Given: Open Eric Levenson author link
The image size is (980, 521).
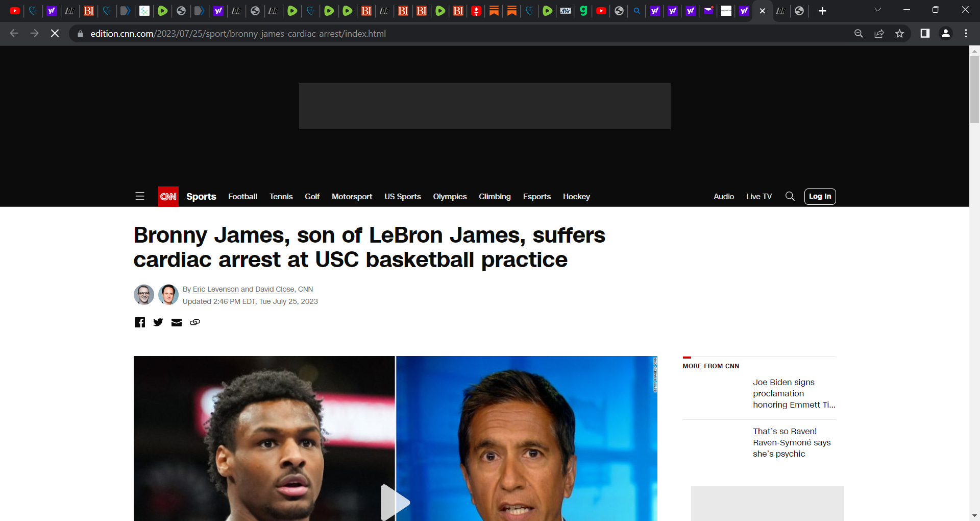Looking at the screenshot, I should 216,289.
